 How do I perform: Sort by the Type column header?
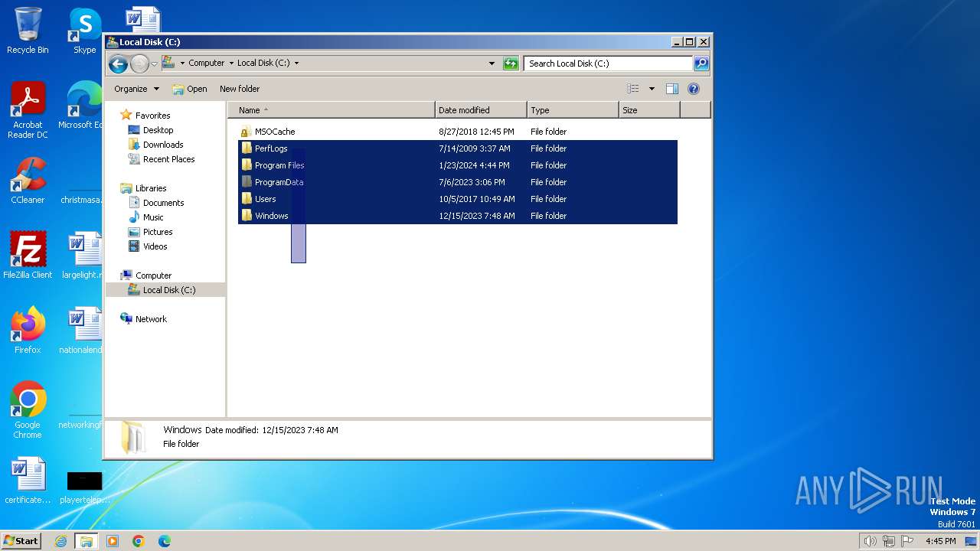573,110
